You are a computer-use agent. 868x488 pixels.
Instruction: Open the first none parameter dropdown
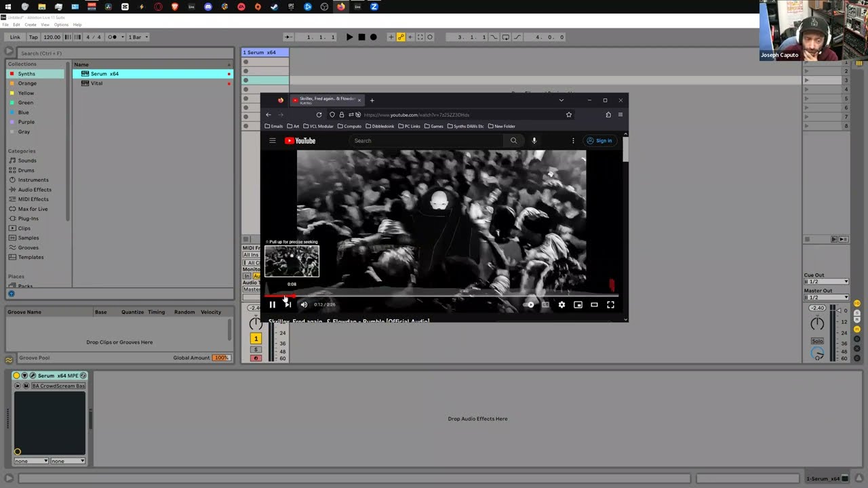pos(31,461)
